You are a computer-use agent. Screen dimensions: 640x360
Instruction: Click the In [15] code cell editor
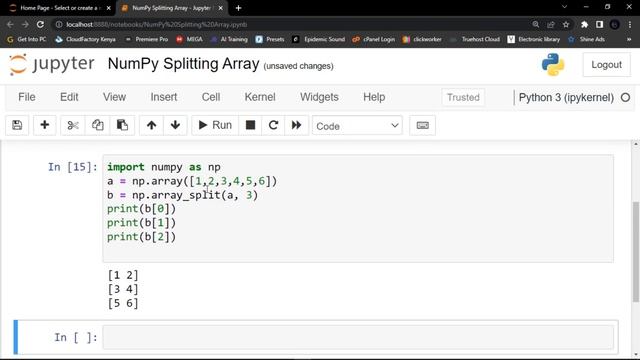pos(358,208)
